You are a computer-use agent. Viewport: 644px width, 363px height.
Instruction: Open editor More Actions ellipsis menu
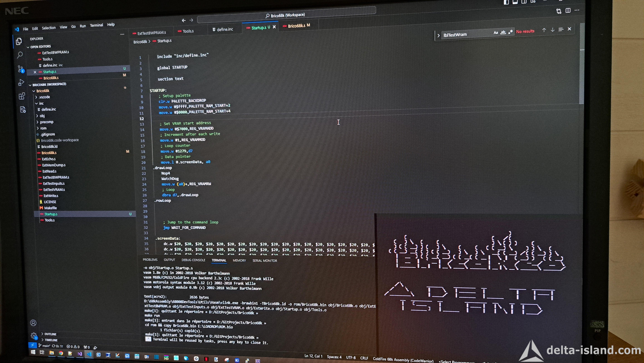(577, 10)
